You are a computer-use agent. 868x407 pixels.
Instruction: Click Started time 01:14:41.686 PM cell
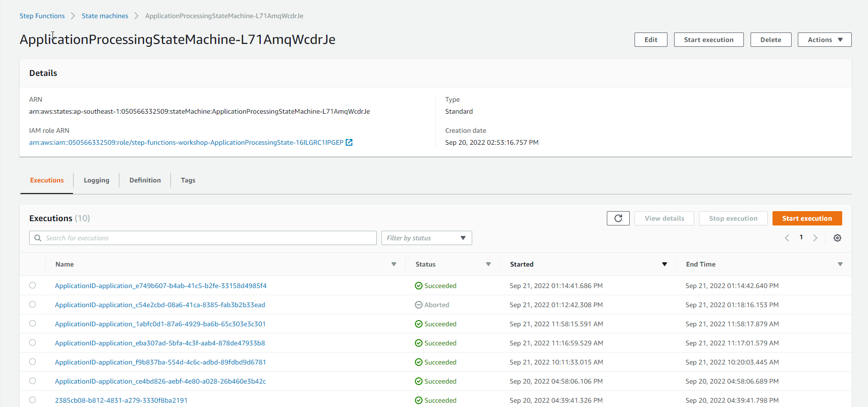[556, 286]
